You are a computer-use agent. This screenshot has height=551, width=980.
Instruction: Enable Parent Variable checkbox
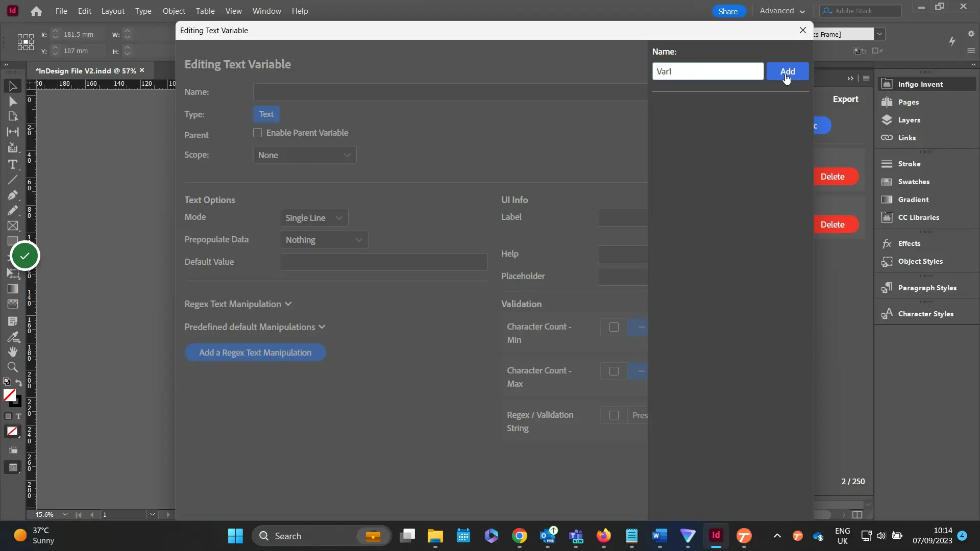[258, 133]
